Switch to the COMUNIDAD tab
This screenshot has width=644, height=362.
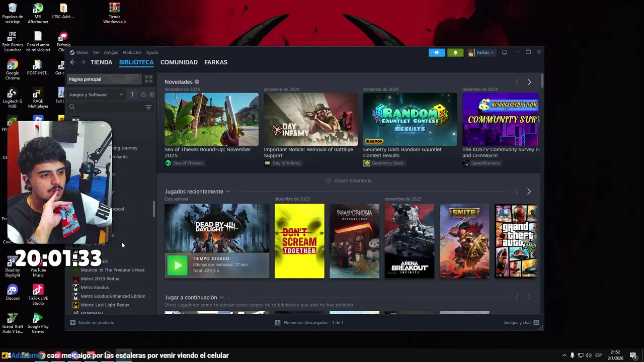179,62
